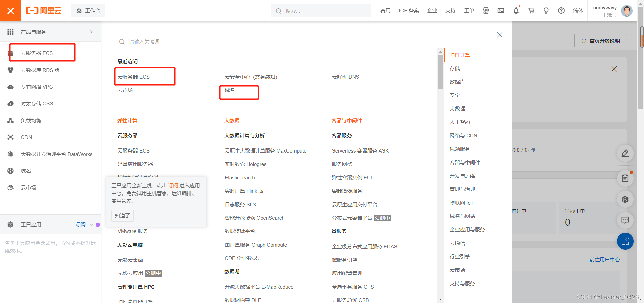The image size is (644, 303).
Task: Open the shopping cart icon
Action: point(531,11)
